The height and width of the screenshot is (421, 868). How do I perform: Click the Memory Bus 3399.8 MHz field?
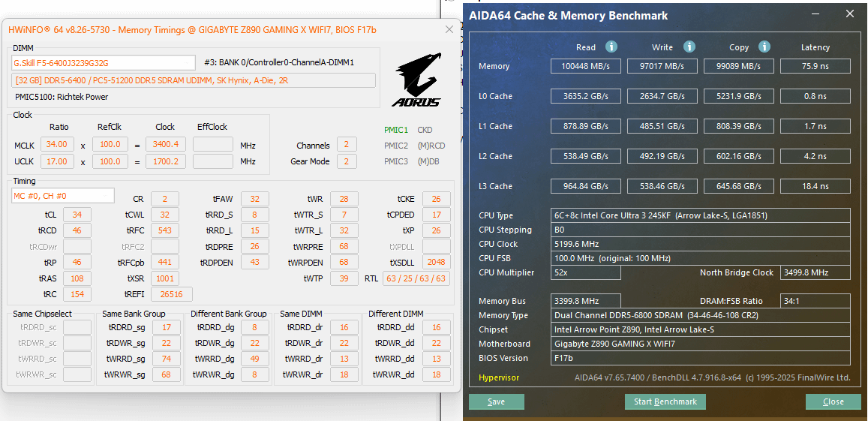coord(586,302)
